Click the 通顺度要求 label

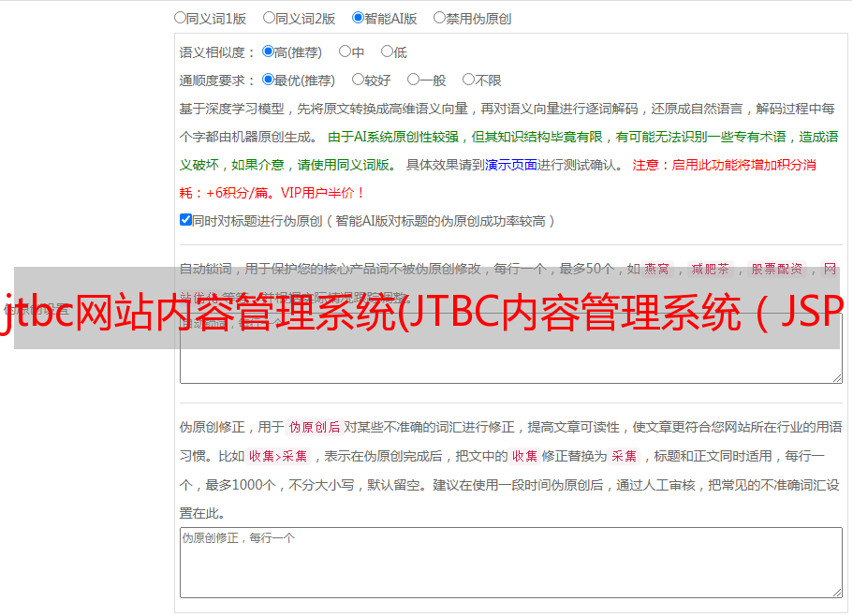[217, 81]
